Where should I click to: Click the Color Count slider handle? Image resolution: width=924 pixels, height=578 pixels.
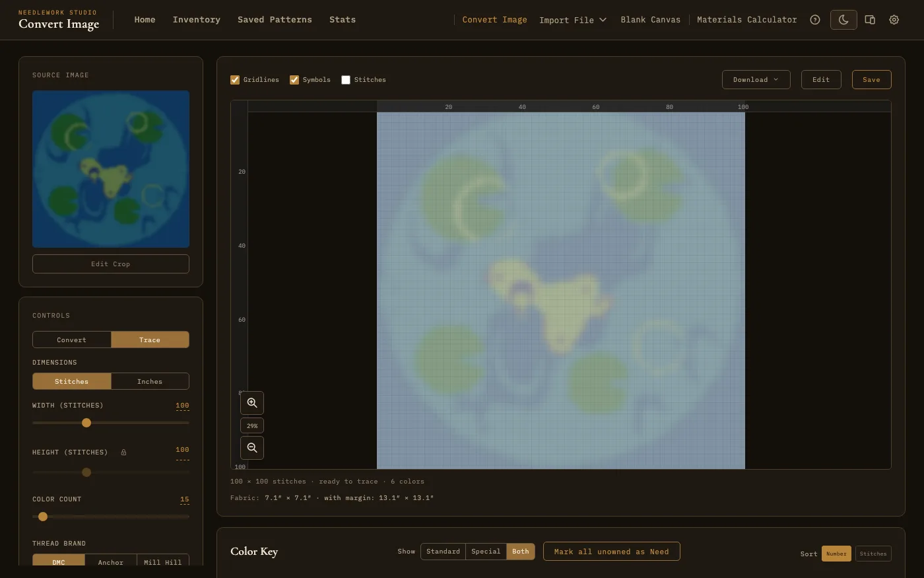click(x=43, y=517)
